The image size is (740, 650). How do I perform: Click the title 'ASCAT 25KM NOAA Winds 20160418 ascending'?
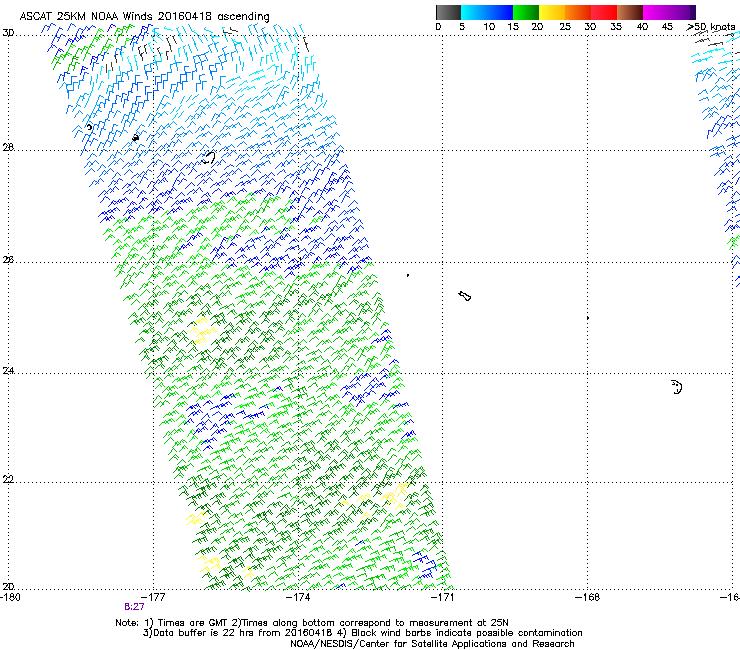click(x=144, y=17)
